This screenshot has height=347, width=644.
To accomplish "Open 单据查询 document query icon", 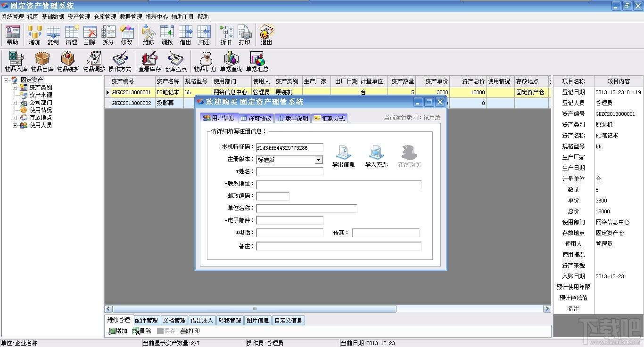I will 231,62.
